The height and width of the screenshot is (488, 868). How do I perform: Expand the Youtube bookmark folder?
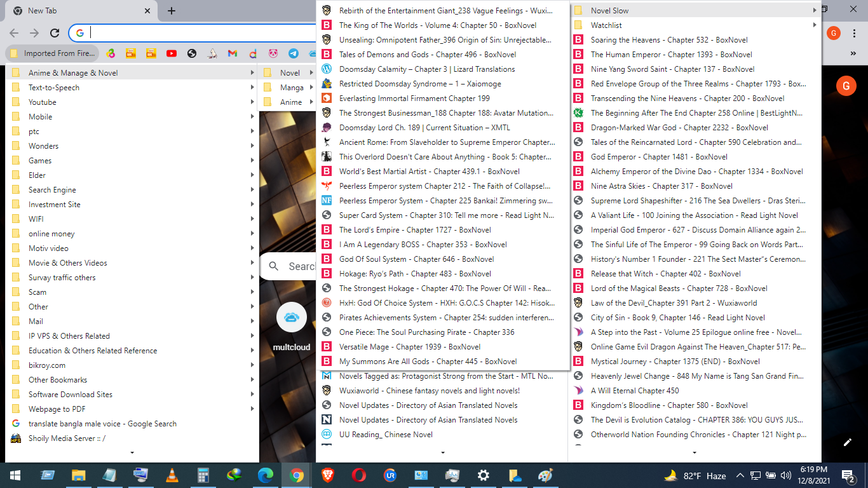(x=132, y=102)
